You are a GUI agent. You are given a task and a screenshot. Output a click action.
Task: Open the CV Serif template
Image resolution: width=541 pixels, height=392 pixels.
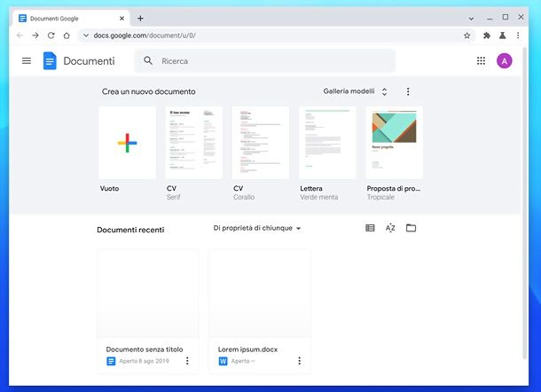[194, 143]
